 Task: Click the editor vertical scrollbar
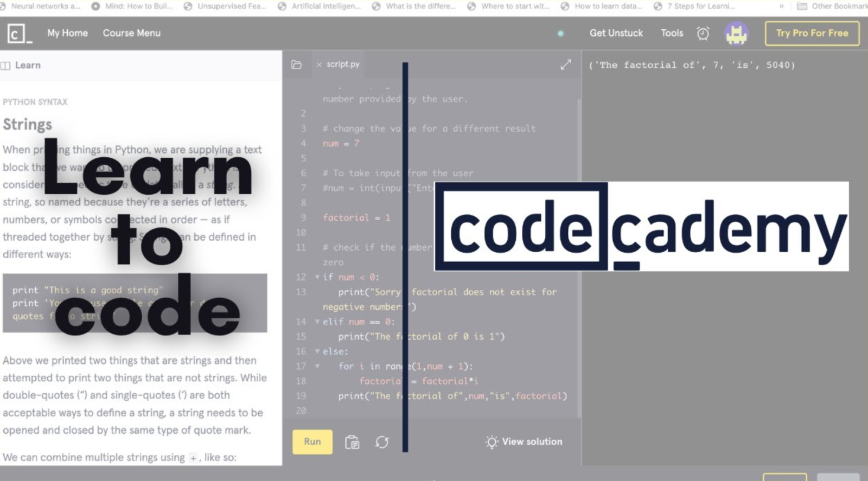(579, 258)
